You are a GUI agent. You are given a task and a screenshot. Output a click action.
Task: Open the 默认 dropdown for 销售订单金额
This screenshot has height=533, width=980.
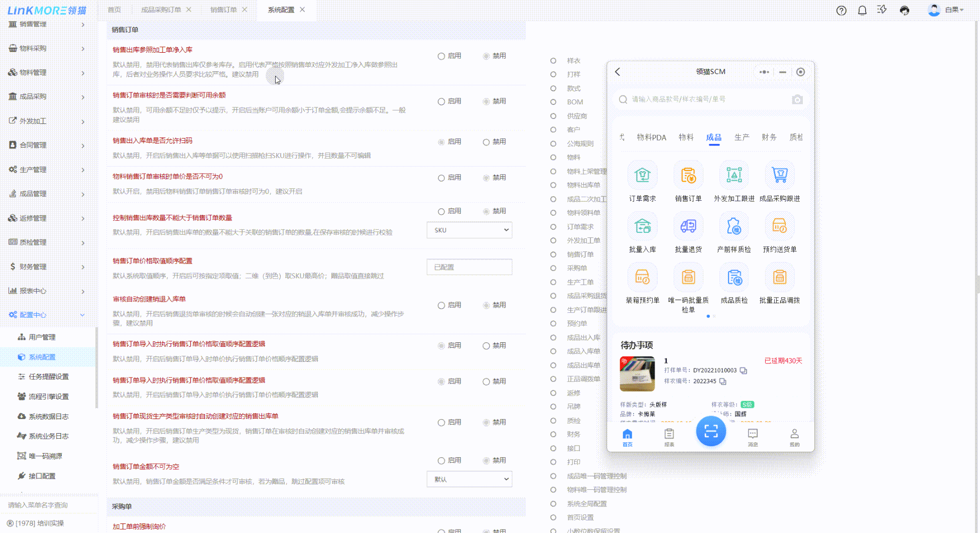(469, 479)
